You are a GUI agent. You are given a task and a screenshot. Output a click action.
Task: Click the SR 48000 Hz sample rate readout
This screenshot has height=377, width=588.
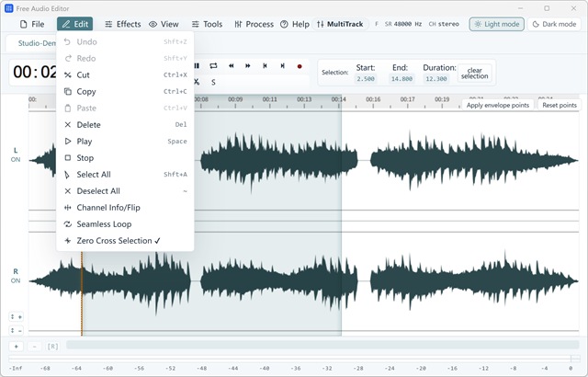pyautogui.click(x=403, y=24)
